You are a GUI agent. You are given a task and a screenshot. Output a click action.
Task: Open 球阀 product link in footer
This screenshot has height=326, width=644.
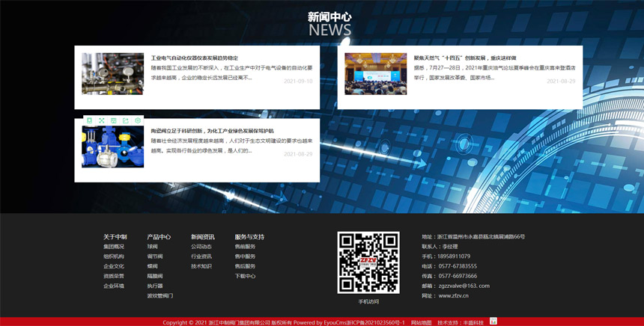152,247
